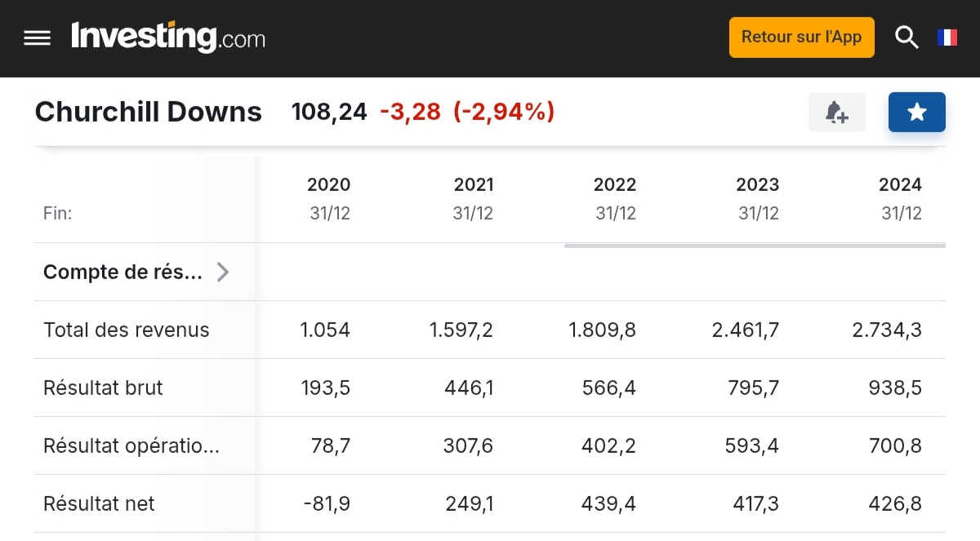This screenshot has height=541, width=980.
Task: Select the 2021 column header
Action: coord(474,184)
